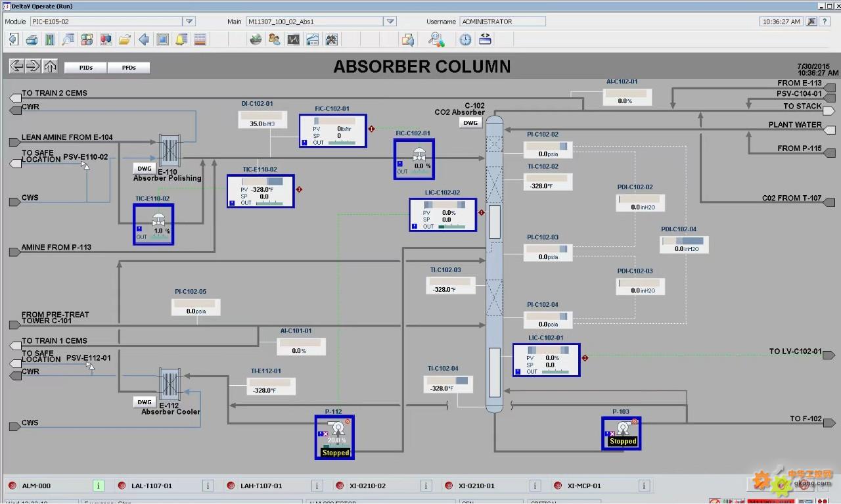The width and height of the screenshot is (841, 504).
Task: Click the AI-C102-01 analyzer value box
Action: 627,97
